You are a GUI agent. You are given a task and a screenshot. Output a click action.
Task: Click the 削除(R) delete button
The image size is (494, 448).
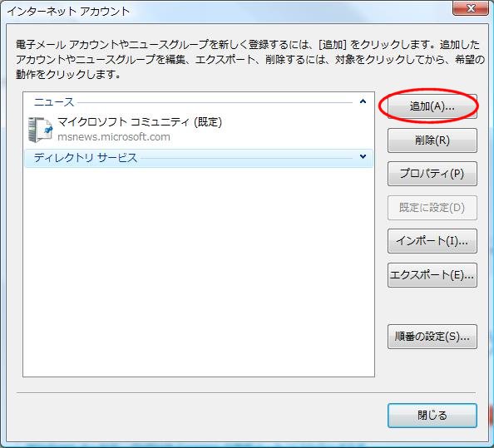(432, 140)
